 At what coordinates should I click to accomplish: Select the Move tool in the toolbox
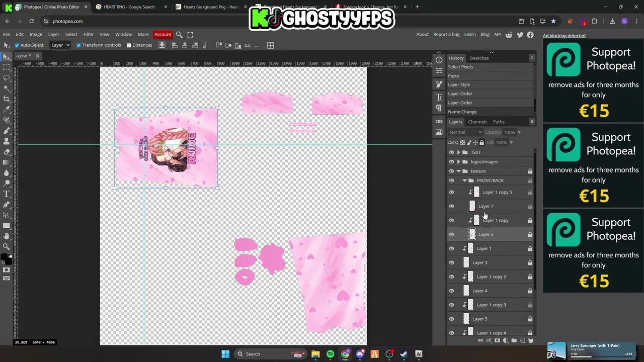pos(7,57)
